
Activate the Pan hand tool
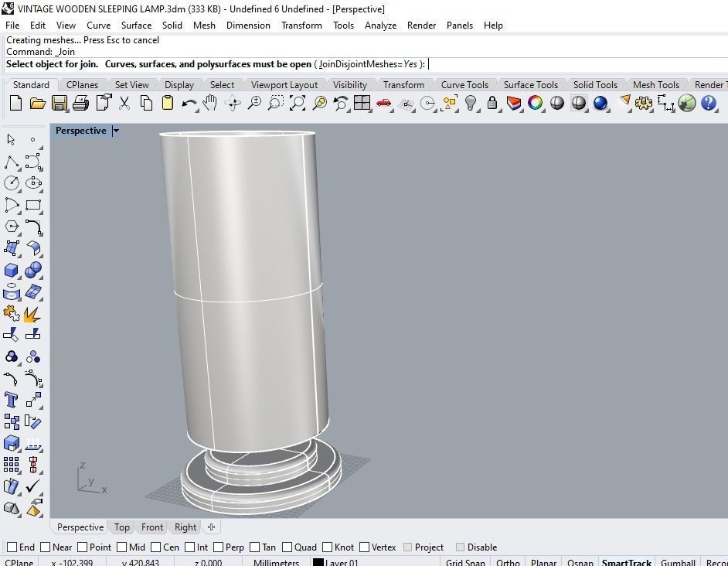tap(210, 103)
